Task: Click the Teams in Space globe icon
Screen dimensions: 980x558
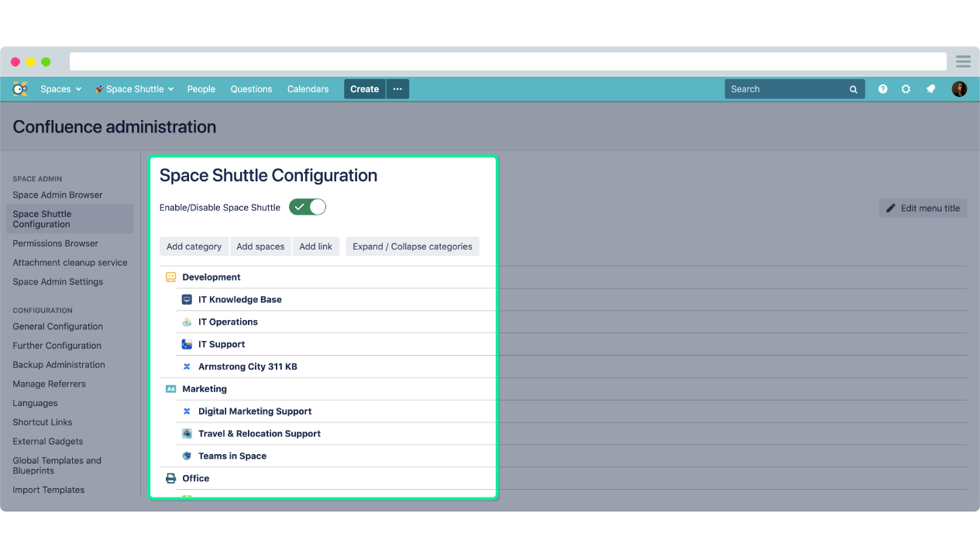Action: coord(186,456)
